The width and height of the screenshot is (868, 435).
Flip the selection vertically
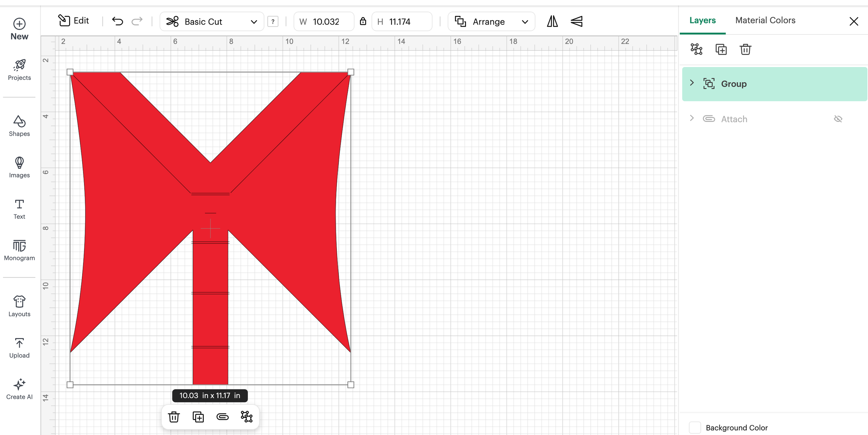(576, 22)
